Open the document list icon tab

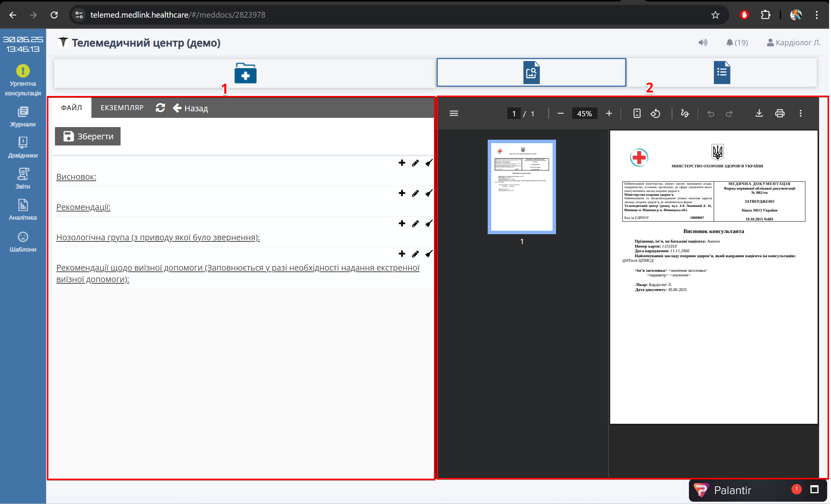point(722,73)
